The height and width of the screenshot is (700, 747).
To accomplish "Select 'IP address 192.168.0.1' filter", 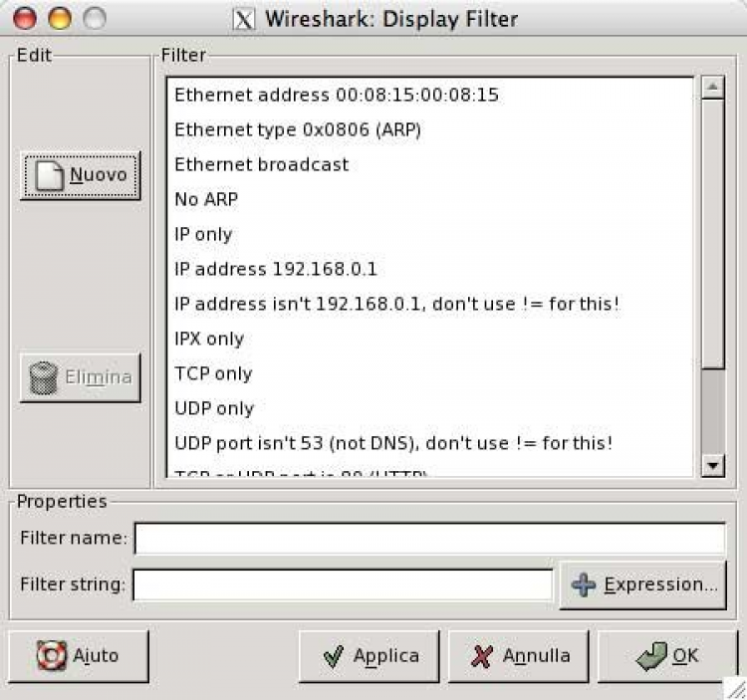I will click(429, 269).
